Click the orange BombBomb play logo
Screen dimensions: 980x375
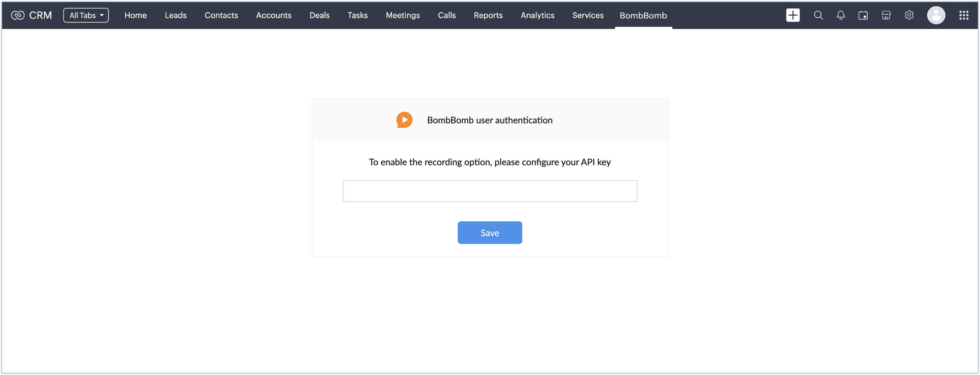click(x=404, y=120)
